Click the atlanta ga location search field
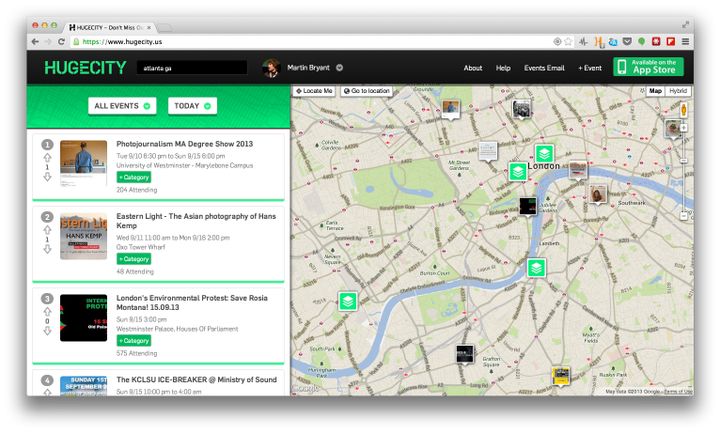720x433 pixels. coord(192,68)
